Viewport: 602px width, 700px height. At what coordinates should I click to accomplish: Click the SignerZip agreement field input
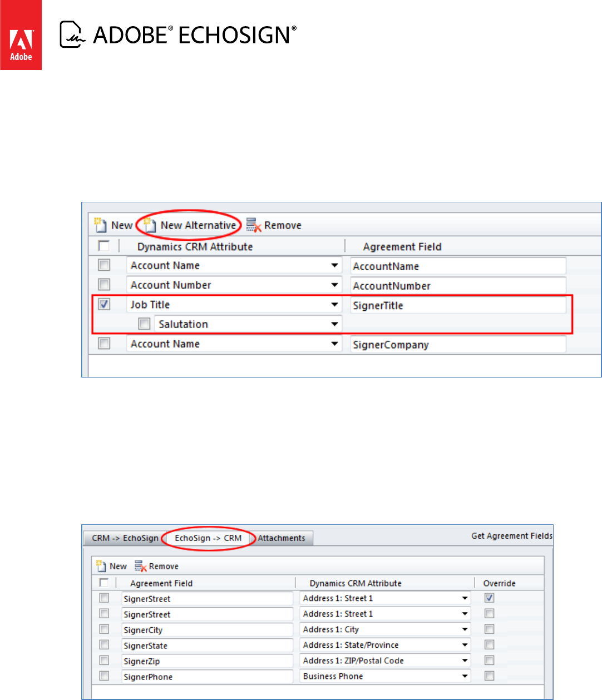click(x=207, y=661)
